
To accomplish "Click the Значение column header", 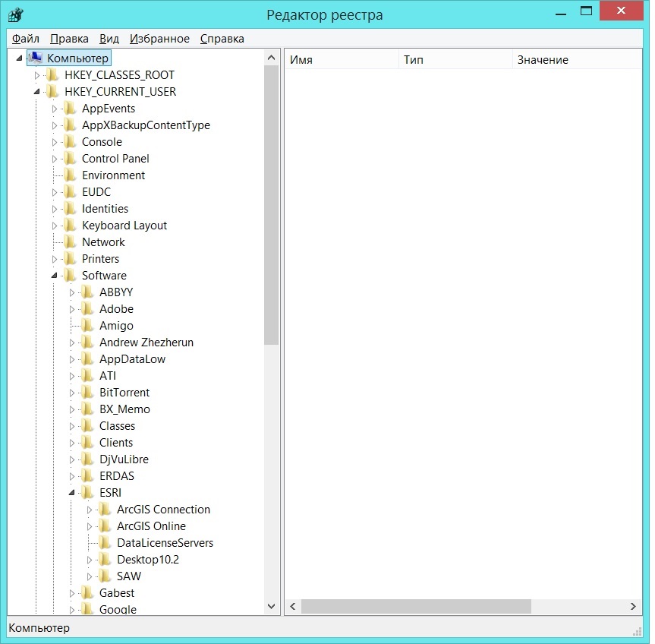I will tap(577, 60).
